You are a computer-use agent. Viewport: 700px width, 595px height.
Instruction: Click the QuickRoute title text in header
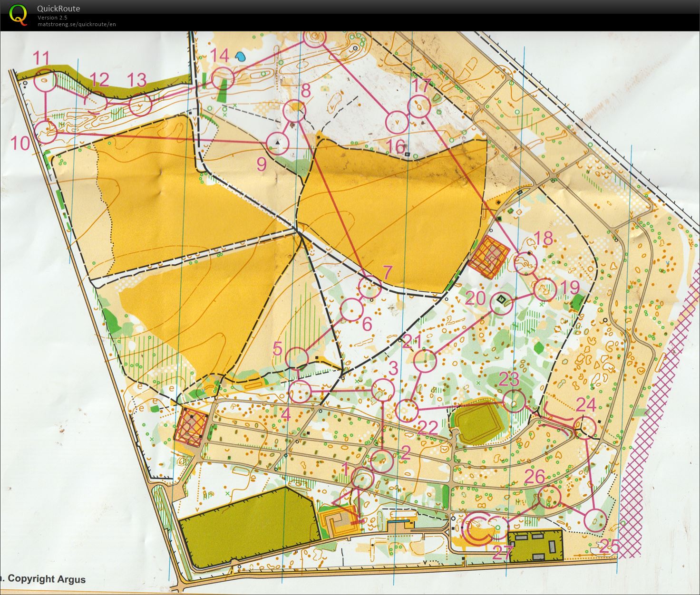point(58,9)
